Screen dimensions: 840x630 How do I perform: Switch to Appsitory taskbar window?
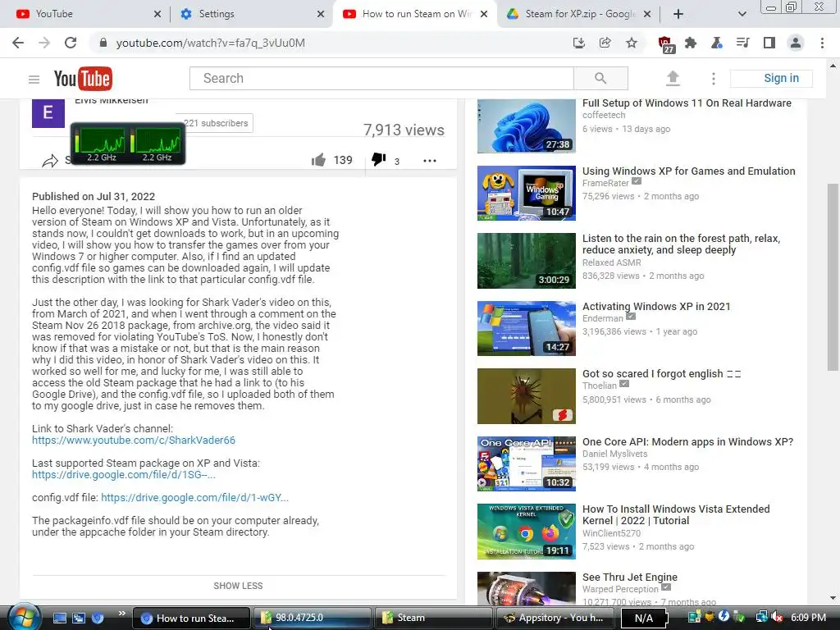tap(555, 618)
